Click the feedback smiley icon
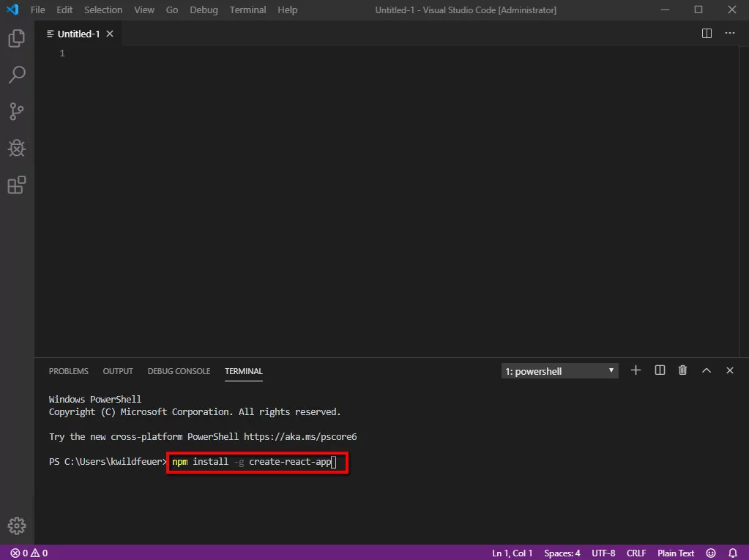Image resolution: width=749 pixels, height=560 pixels. [711, 553]
